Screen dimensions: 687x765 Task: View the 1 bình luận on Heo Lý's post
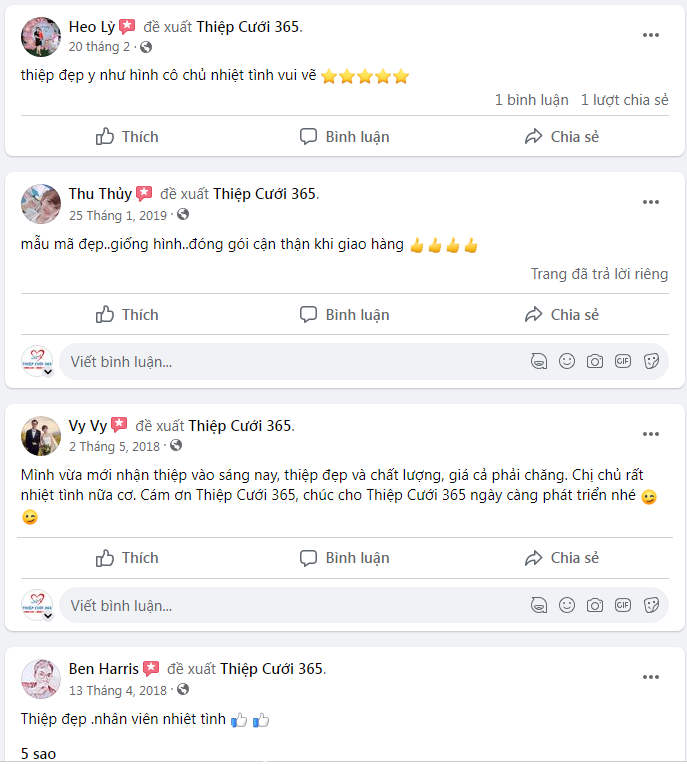(x=532, y=100)
